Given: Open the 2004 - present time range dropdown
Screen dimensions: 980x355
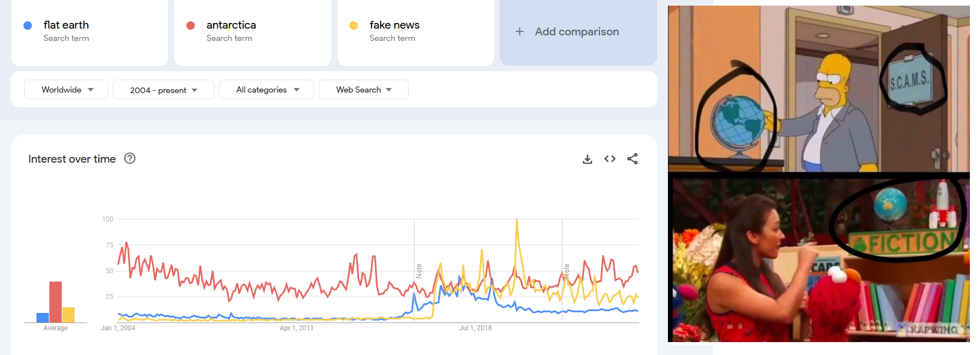Looking at the screenshot, I should [x=163, y=90].
